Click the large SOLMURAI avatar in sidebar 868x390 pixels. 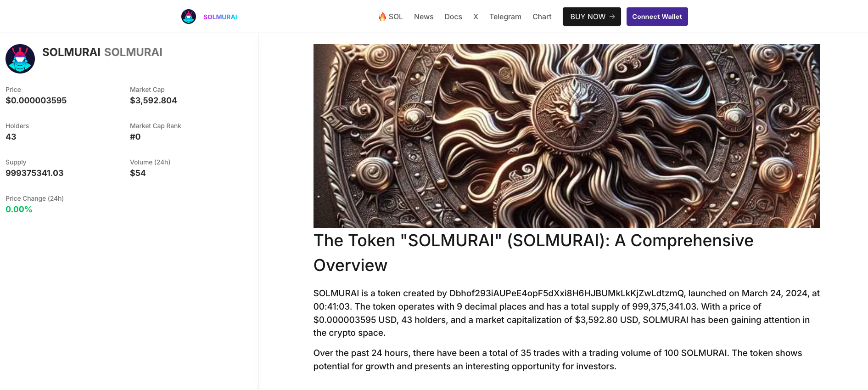pyautogui.click(x=20, y=59)
